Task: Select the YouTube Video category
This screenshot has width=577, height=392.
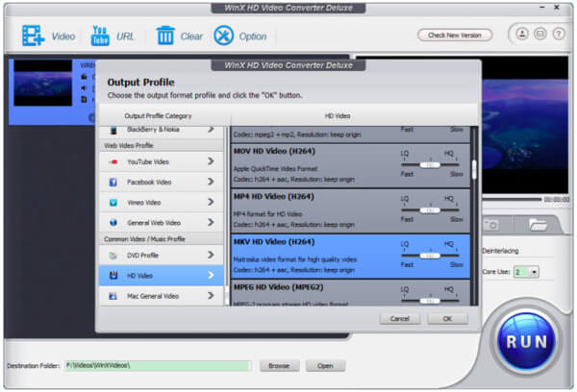Action: [x=162, y=161]
